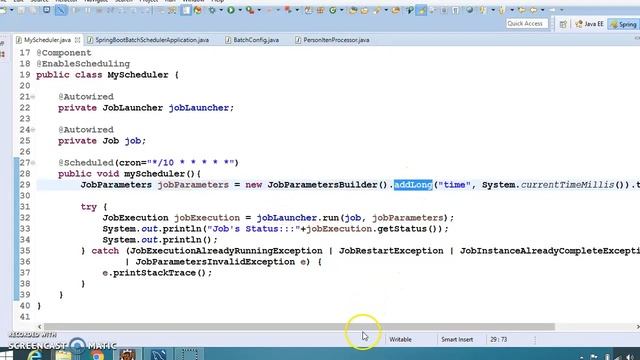The height and width of the screenshot is (360, 640).
Task: Click getStatus() call on line 33
Action: click(409, 229)
